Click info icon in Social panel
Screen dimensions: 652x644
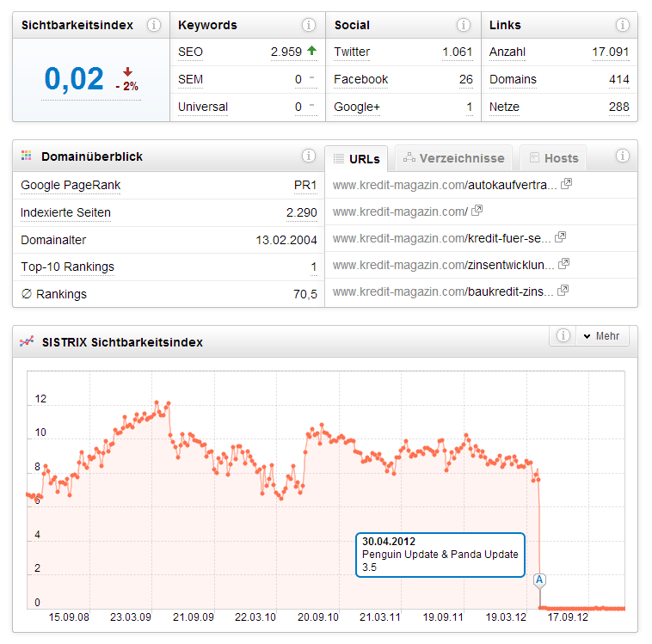pos(464,25)
